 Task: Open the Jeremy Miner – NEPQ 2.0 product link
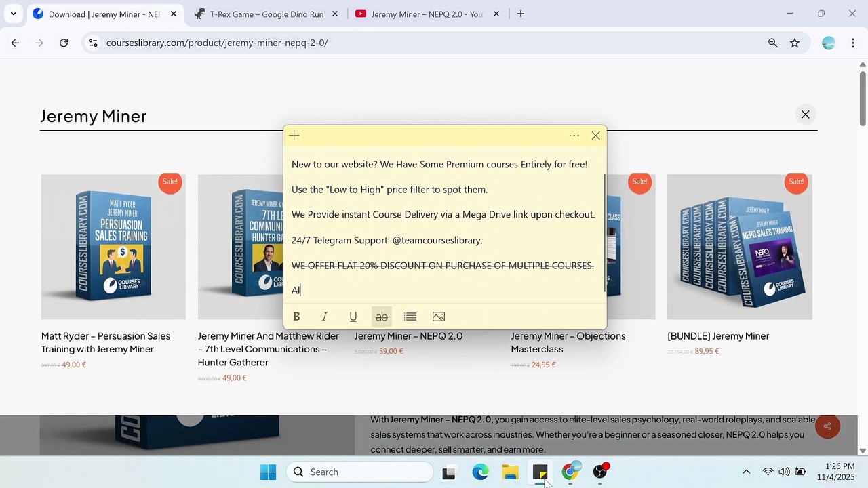[408, 336]
